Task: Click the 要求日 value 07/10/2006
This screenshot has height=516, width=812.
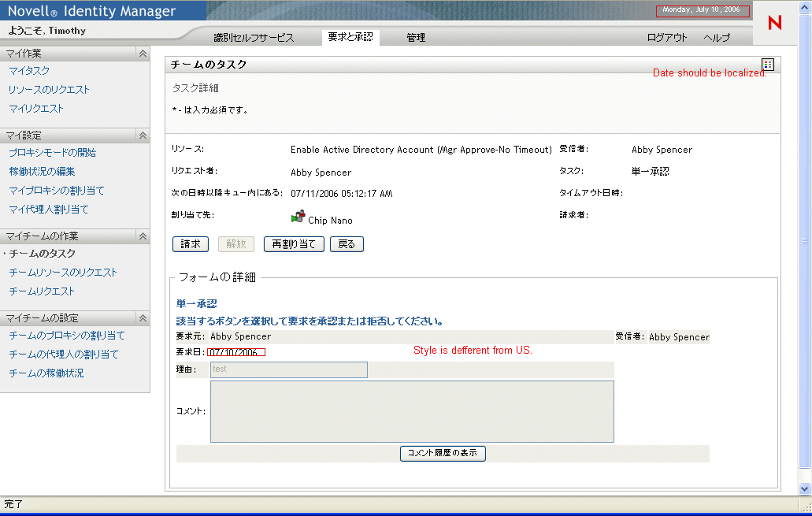Action: click(234, 352)
